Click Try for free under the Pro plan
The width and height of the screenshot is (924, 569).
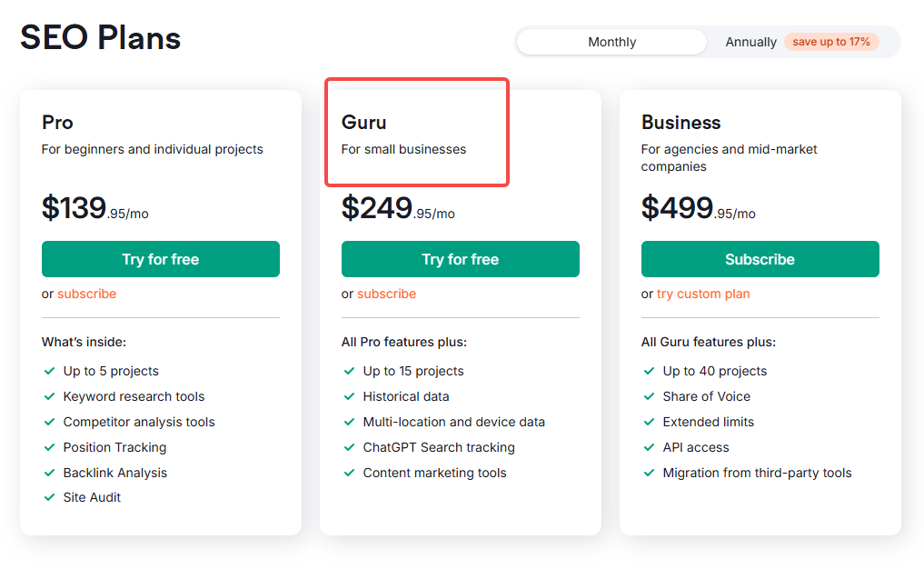click(x=160, y=259)
